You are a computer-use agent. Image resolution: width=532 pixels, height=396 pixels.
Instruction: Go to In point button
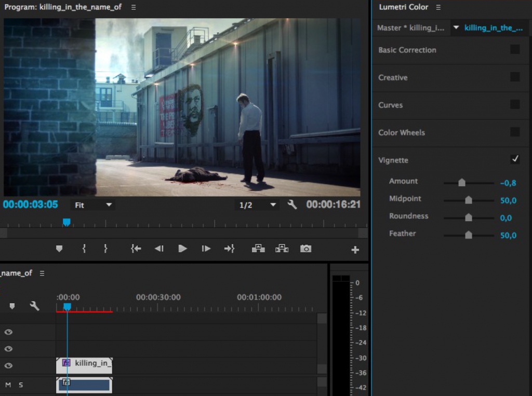[x=136, y=249]
